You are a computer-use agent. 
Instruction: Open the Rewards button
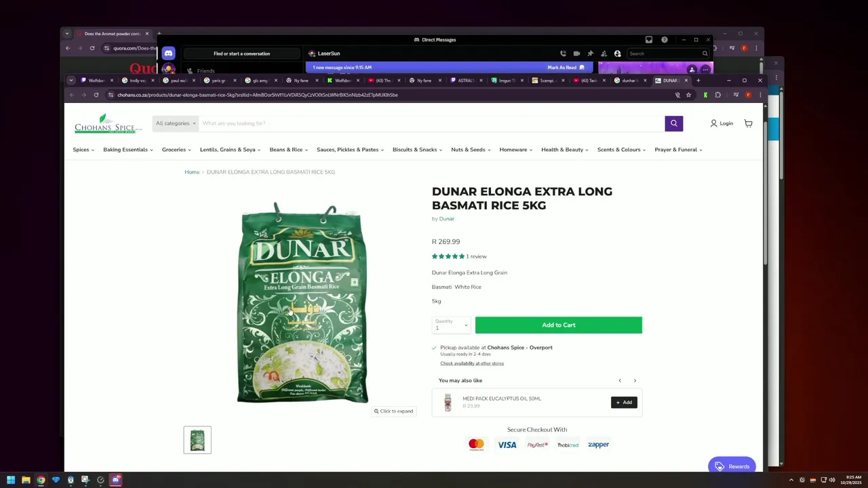(732, 466)
